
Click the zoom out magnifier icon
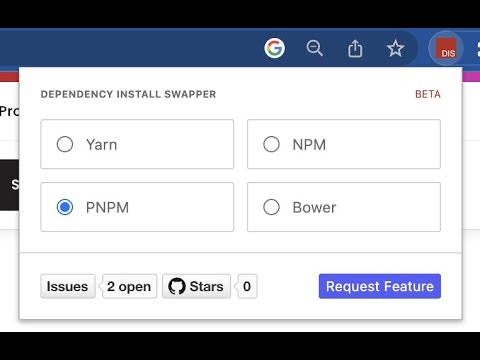(x=315, y=48)
